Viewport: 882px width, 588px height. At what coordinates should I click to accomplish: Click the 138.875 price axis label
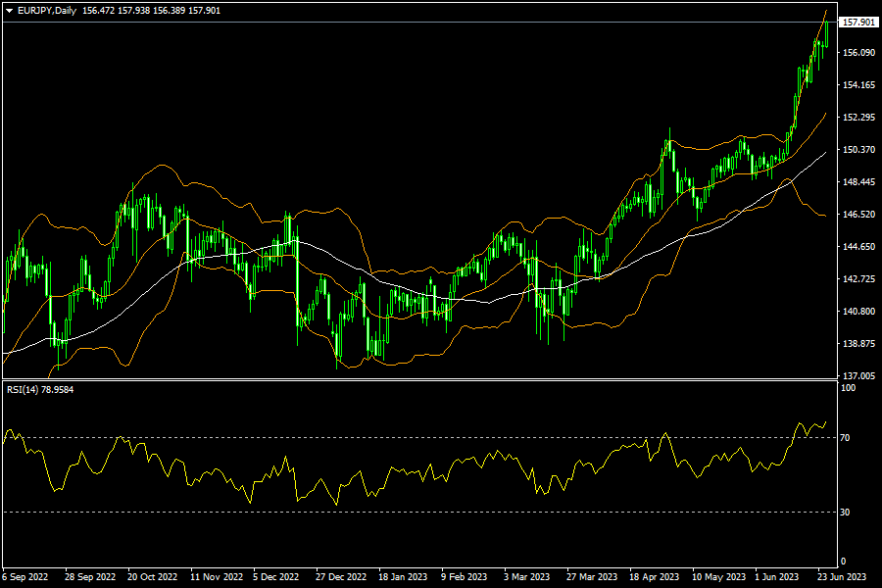858,343
